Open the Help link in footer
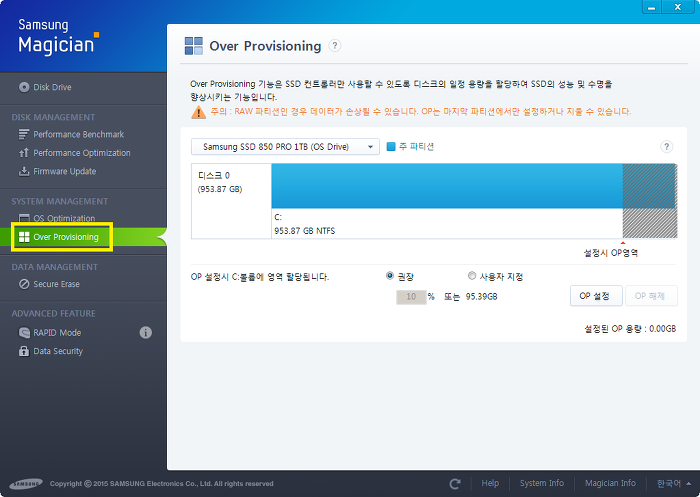 coord(490,483)
